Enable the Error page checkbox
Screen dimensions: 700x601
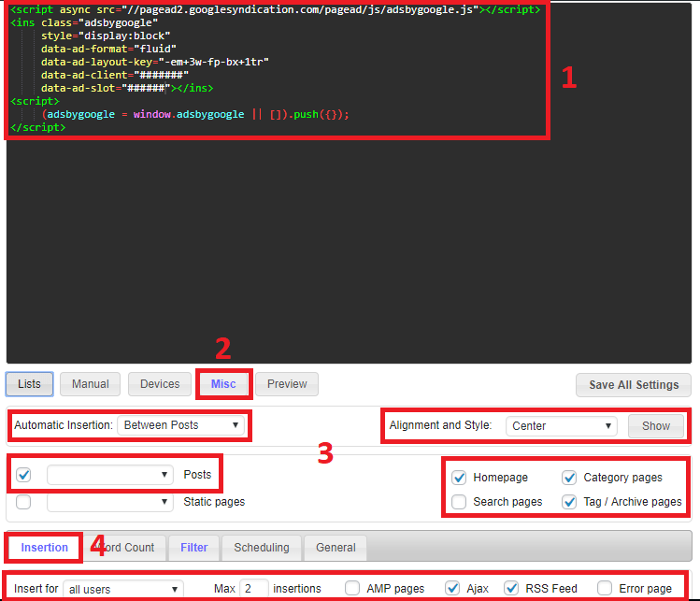[x=605, y=589]
